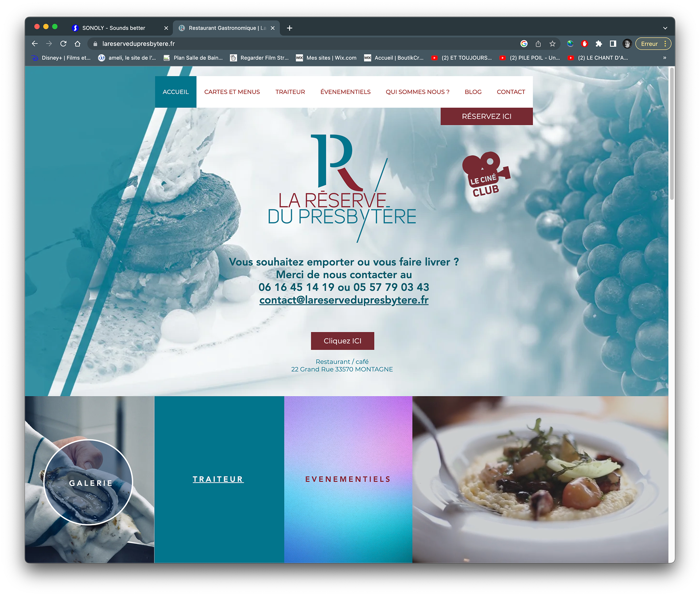The image size is (700, 596).
Task: Open the Plan Salle de Bain bookmark
Action: 193,58
